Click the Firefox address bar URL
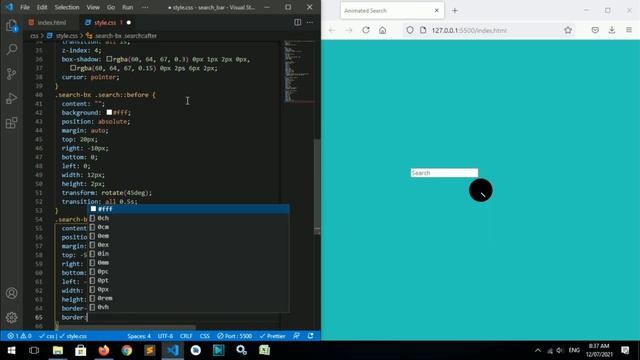640x360 pixels. click(x=469, y=30)
